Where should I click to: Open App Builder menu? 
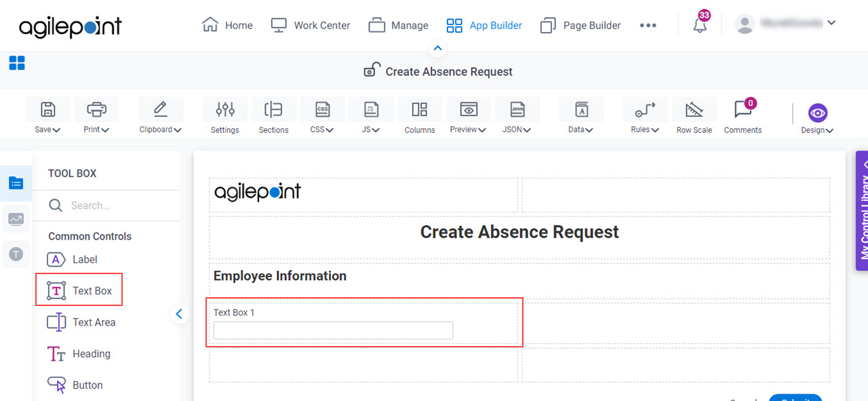coord(484,25)
